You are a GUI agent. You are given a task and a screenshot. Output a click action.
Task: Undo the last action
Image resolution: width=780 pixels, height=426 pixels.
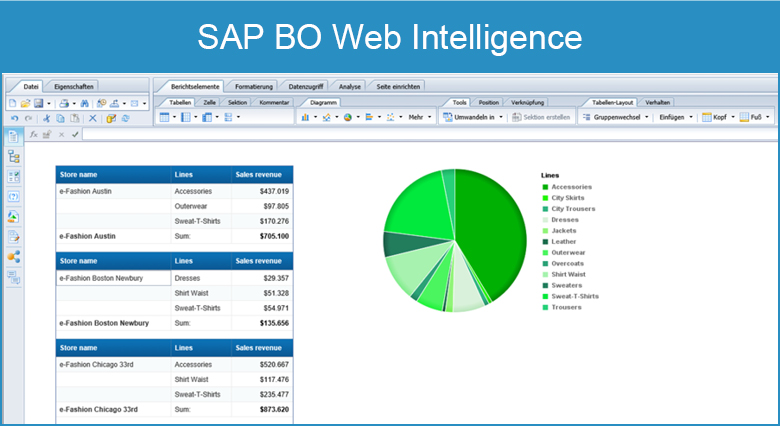tap(14, 118)
